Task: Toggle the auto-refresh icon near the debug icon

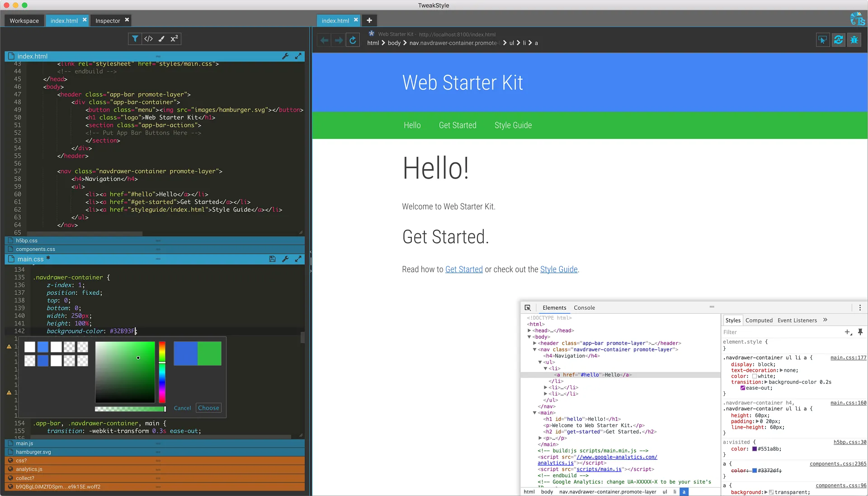Action: (x=838, y=40)
